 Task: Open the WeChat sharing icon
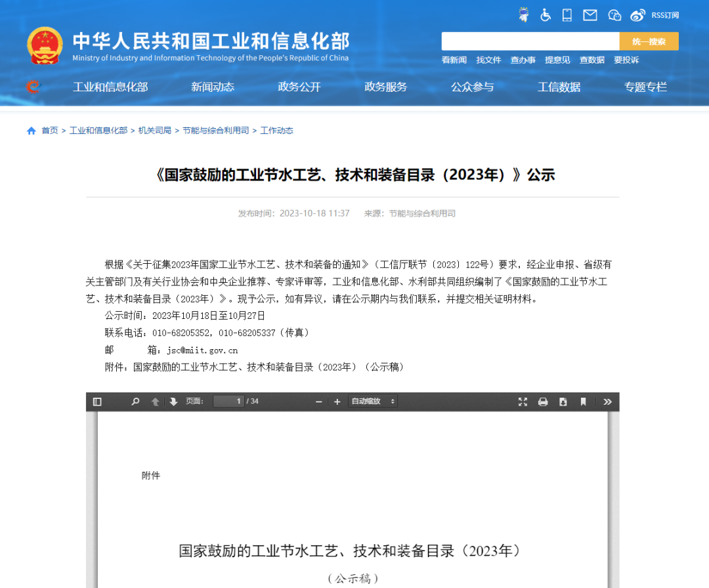[614, 14]
